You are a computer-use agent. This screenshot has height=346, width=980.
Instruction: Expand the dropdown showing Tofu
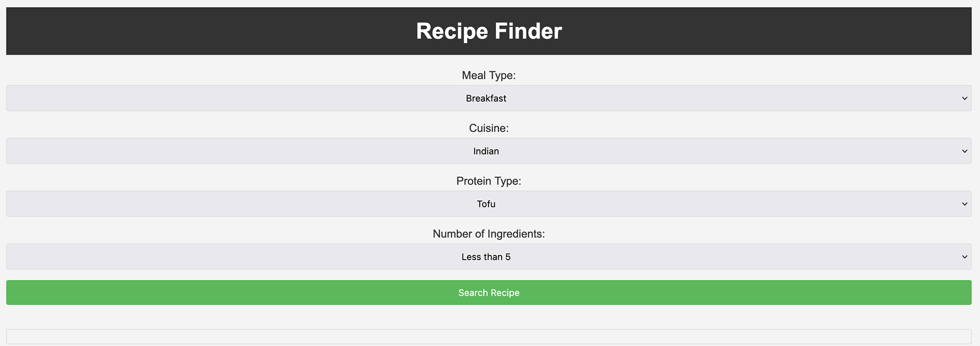[486, 204]
